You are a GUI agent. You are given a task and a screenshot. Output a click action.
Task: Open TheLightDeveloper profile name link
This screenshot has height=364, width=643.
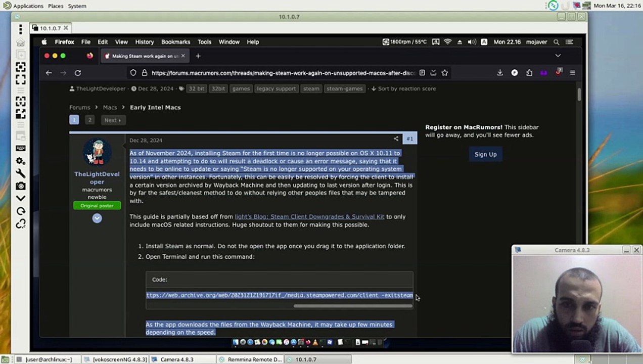click(97, 177)
